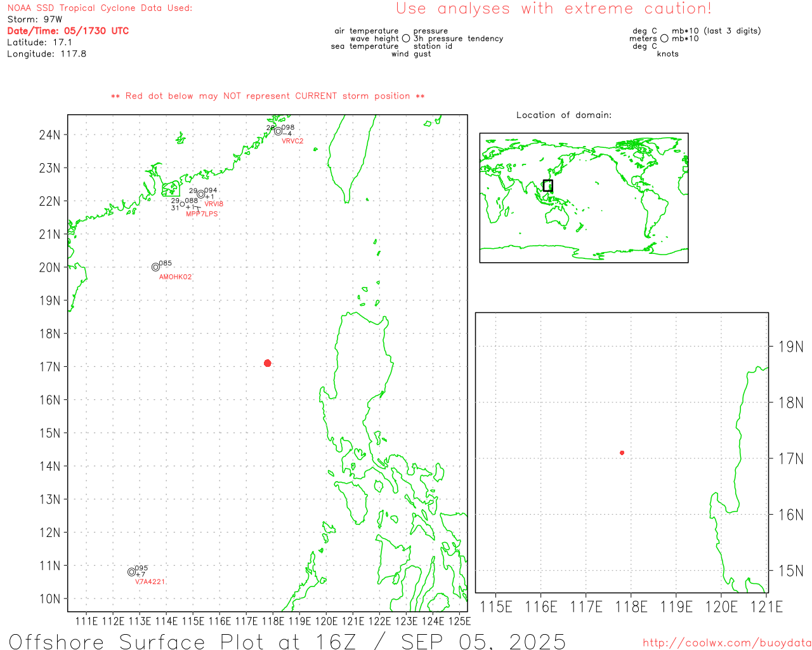This screenshot has height=650, width=812.
Task: Click the 'Location of domain:' caption
Action: (564, 115)
